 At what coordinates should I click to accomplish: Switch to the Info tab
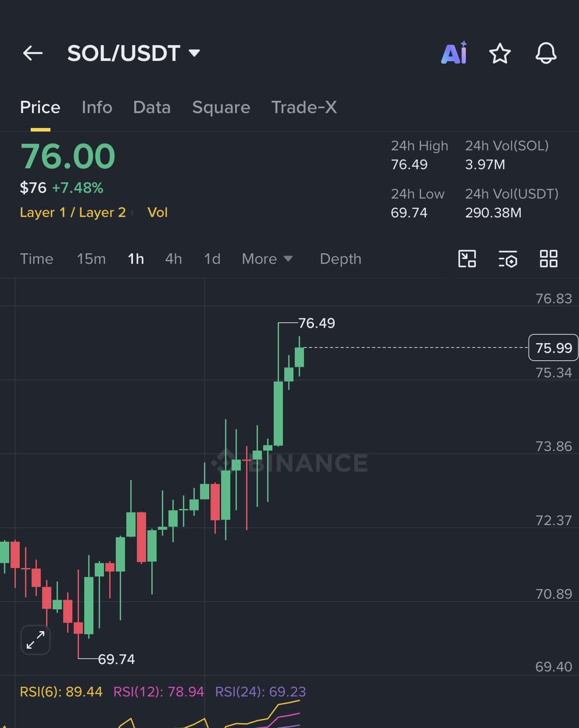tap(97, 107)
